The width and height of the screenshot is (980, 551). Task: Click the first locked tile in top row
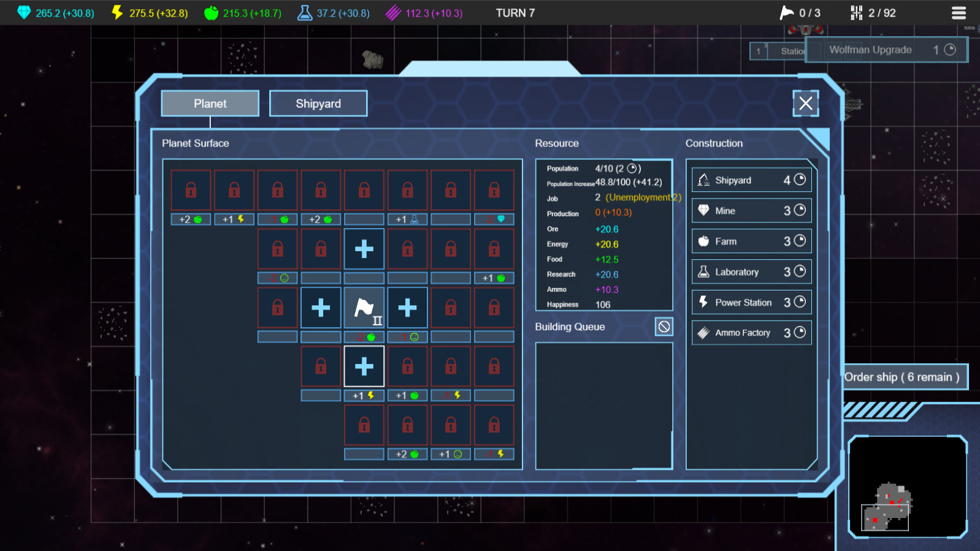191,190
